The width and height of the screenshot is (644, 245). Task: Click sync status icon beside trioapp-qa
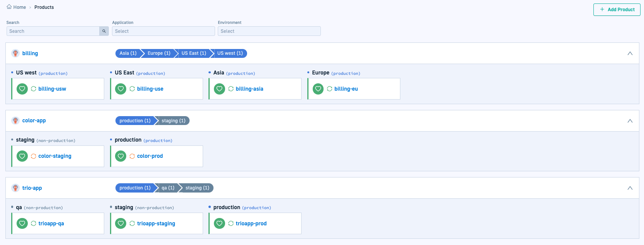tap(34, 223)
